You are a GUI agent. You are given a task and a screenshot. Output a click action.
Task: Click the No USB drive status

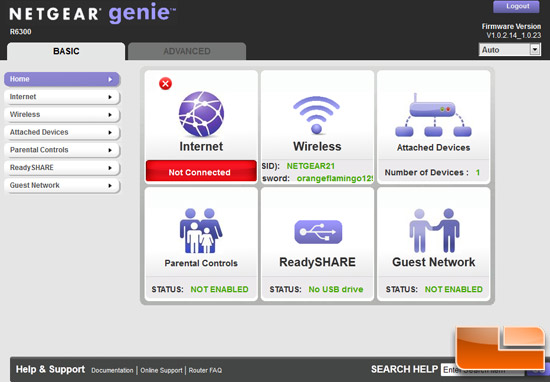coord(336,289)
